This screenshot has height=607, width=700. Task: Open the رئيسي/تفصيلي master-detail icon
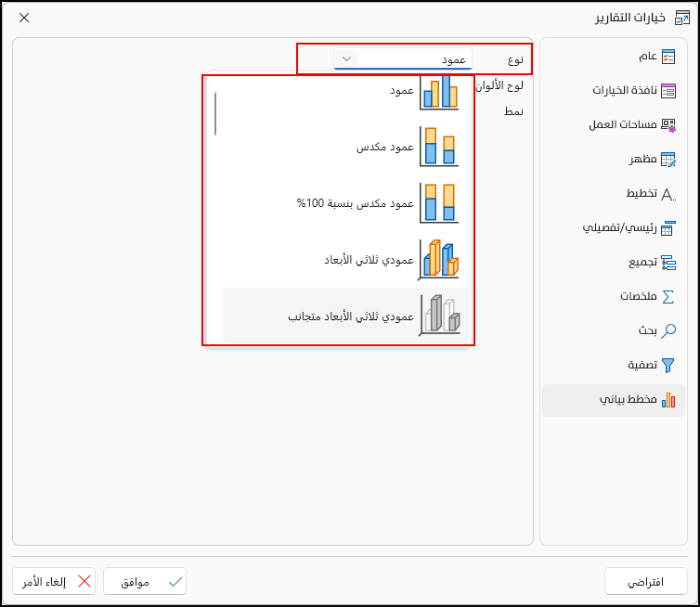(668, 228)
